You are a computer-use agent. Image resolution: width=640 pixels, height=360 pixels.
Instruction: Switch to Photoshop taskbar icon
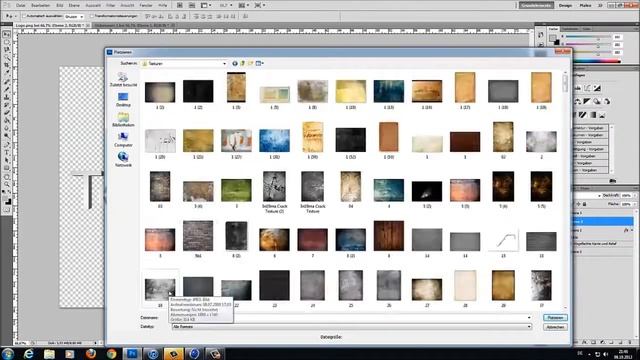point(132,353)
